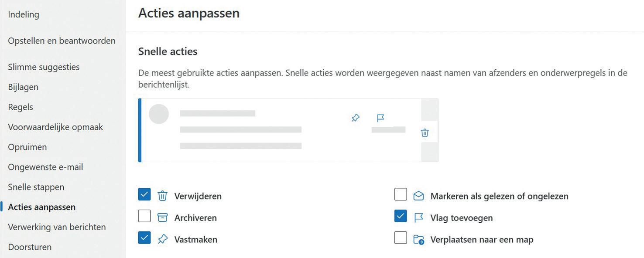Click the pin icon in message preview
644x258 pixels.
pos(356,118)
